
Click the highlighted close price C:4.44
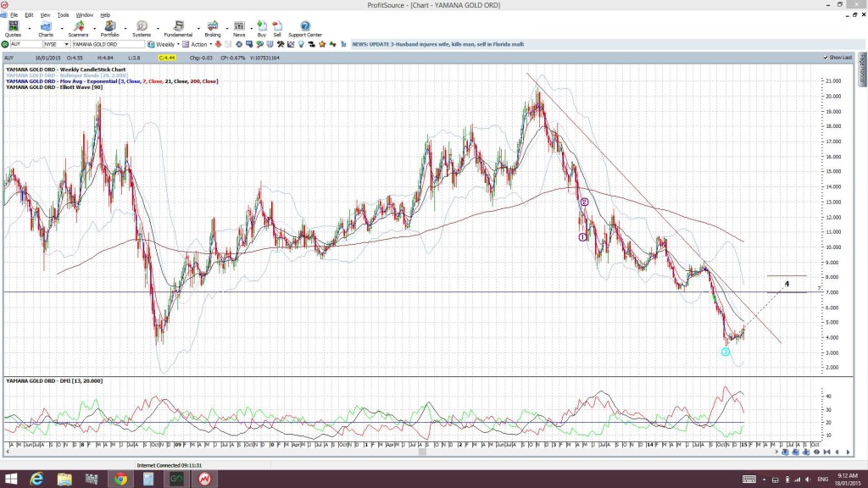tap(167, 58)
